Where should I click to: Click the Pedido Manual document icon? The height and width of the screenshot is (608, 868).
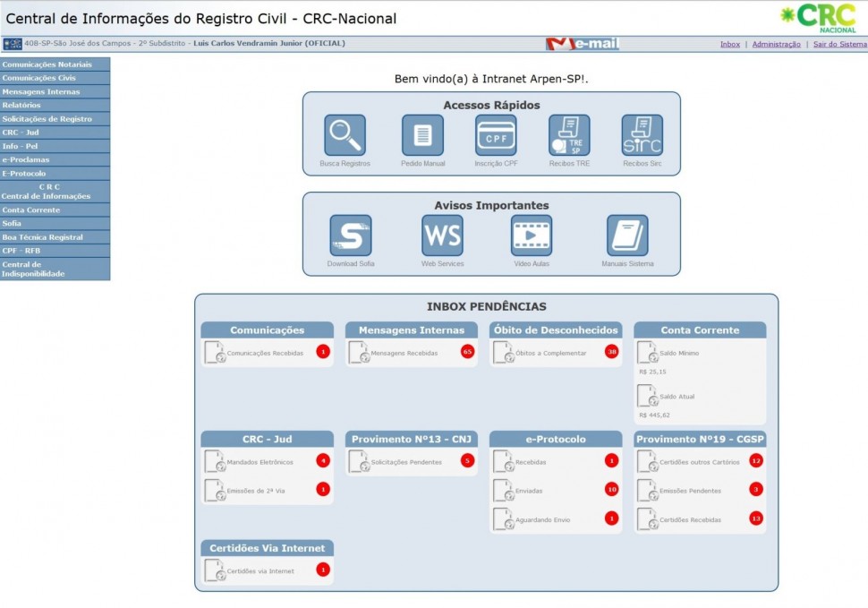[x=422, y=135]
